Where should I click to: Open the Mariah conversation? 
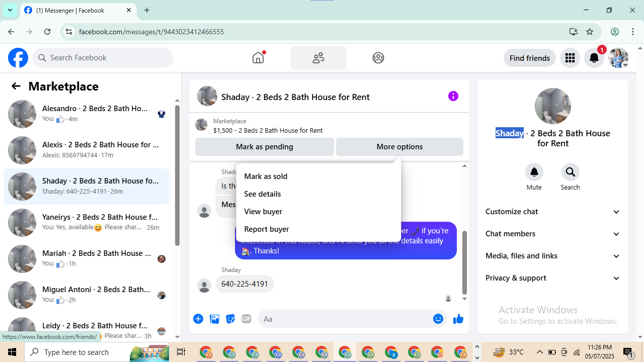87,258
